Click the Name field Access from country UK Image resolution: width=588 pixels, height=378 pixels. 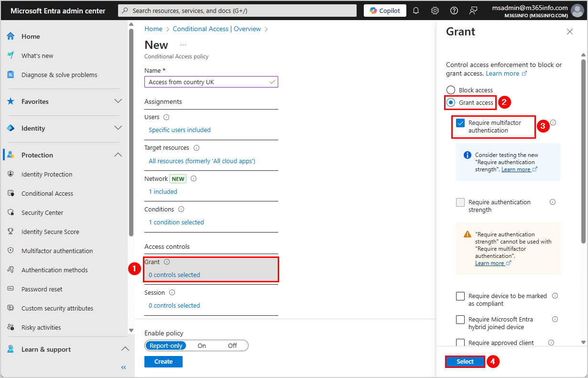click(211, 82)
